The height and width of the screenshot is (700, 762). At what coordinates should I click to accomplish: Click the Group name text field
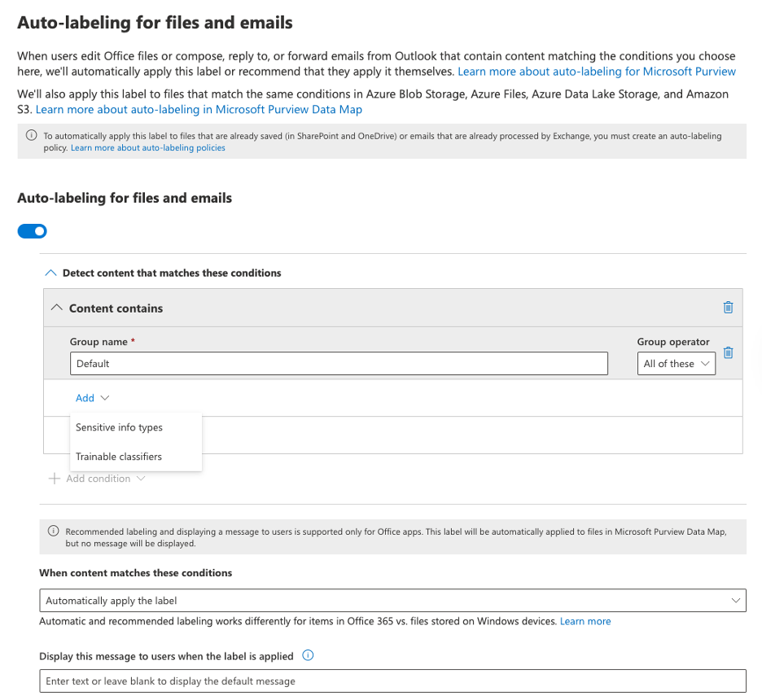tap(339, 364)
